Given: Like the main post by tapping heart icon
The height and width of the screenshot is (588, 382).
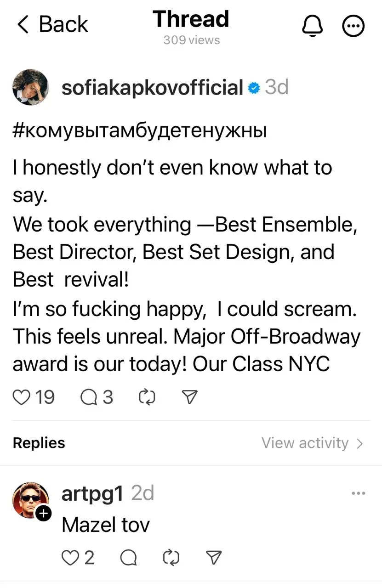Looking at the screenshot, I should click(x=21, y=396).
